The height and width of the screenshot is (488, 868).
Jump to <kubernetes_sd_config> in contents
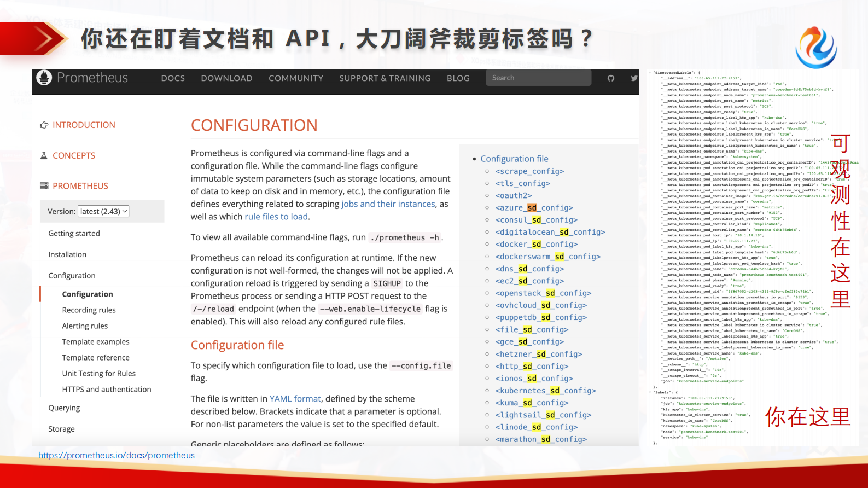(545, 390)
